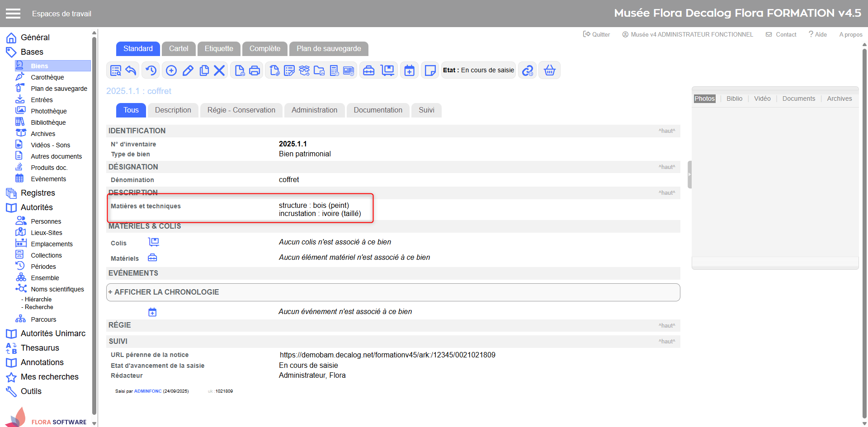Click the sticky note icon in toolbar
The height and width of the screenshot is (427, 868).
point(430,70)
